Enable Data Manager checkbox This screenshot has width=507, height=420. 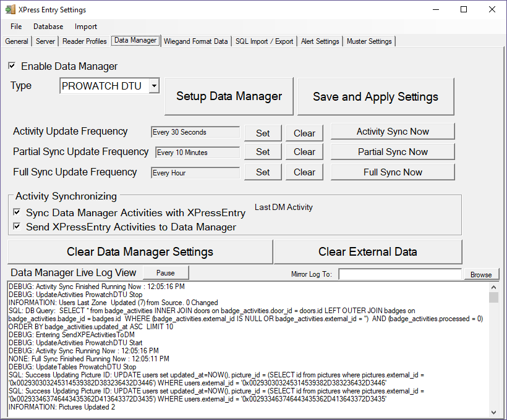(x=12, y=66)
